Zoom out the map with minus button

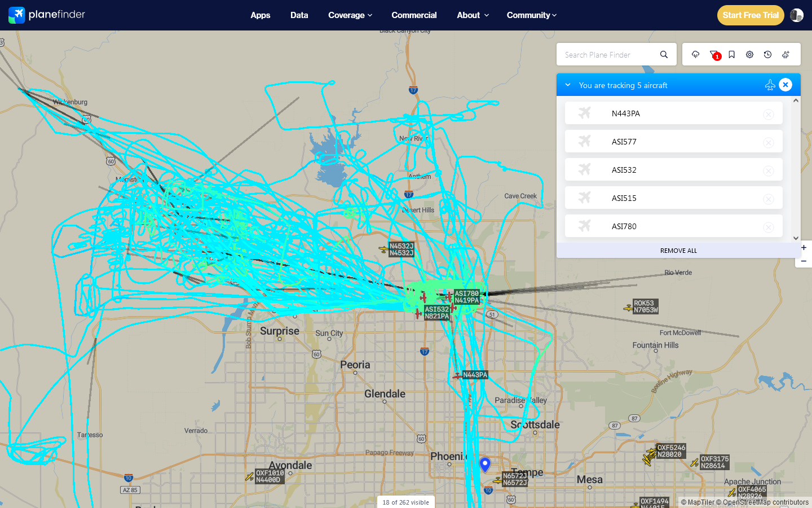(804, 261)
